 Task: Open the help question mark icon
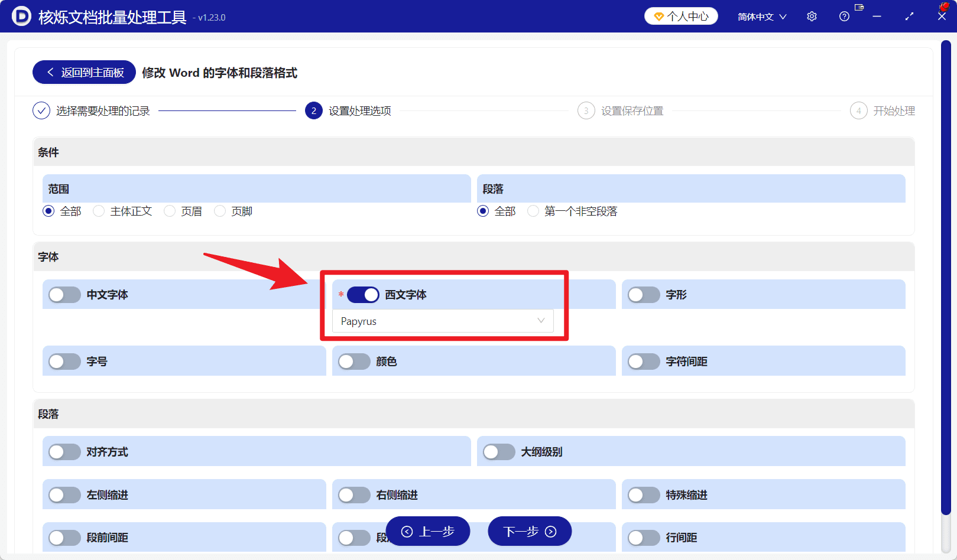point(844,17)
